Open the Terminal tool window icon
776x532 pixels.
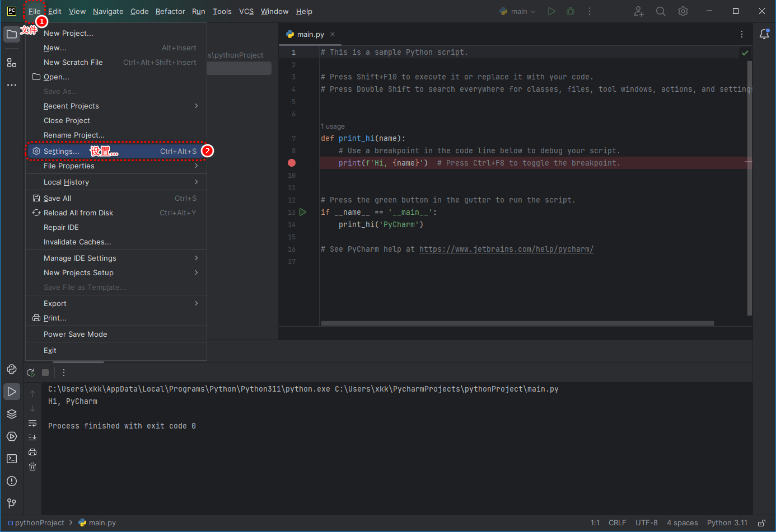pyautogui.click(x=12, y=459)
